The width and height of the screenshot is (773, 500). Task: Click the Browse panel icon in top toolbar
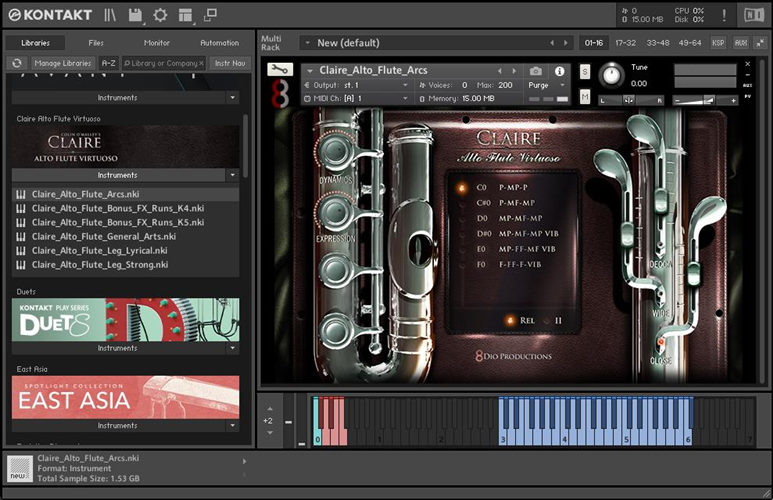pos(110,15)
